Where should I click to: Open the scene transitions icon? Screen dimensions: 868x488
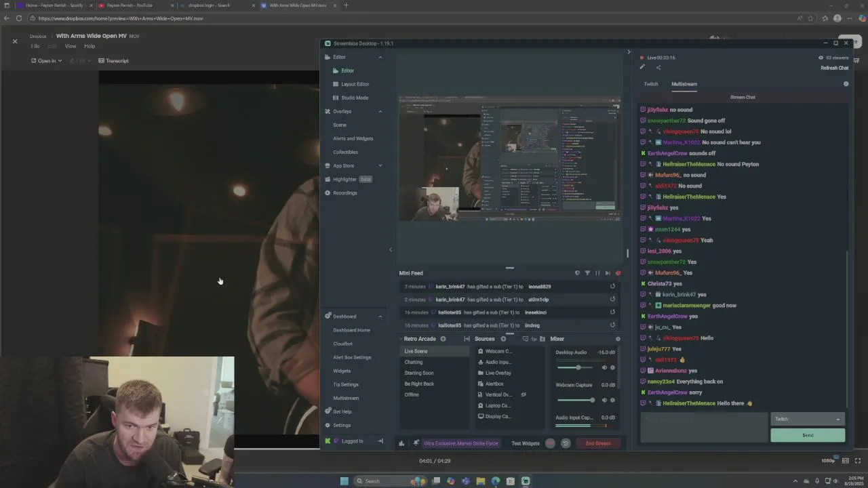[467, 339]
